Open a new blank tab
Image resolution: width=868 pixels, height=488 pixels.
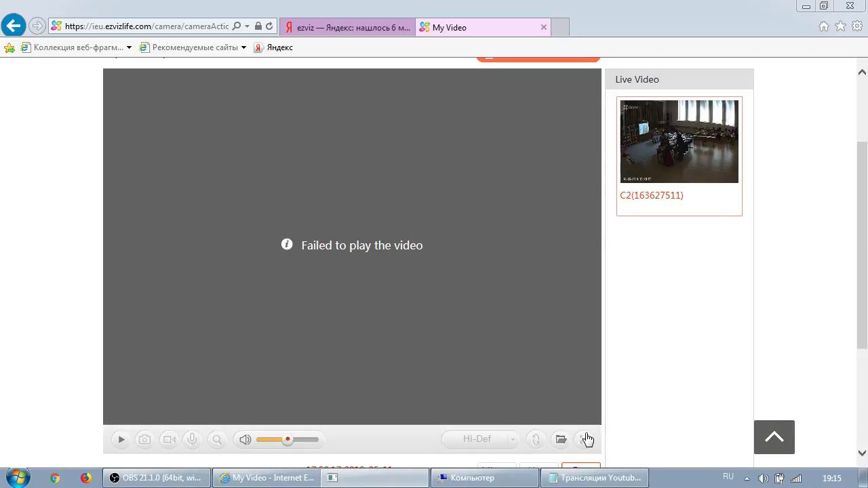tap(560, 27)
